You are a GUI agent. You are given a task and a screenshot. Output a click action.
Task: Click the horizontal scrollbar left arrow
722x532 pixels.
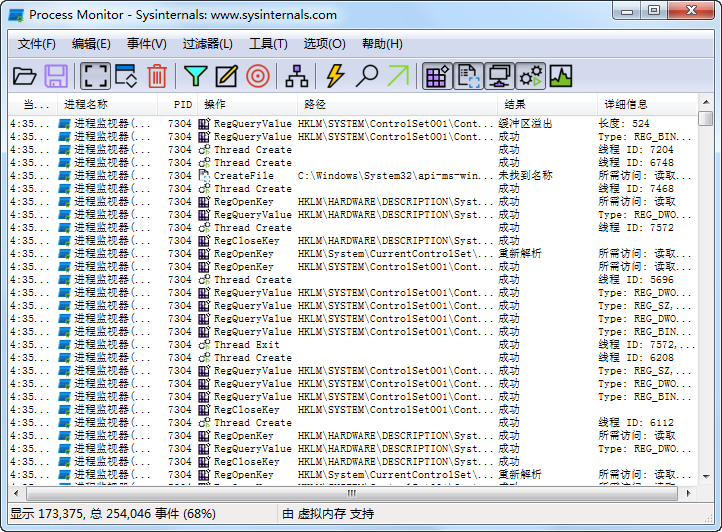[16, 493]
